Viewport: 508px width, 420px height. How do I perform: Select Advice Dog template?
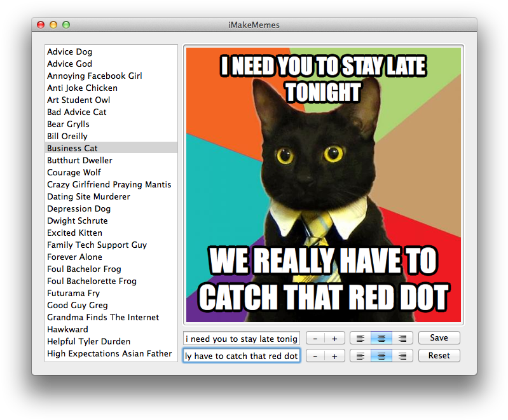click(x=111, y=52)
